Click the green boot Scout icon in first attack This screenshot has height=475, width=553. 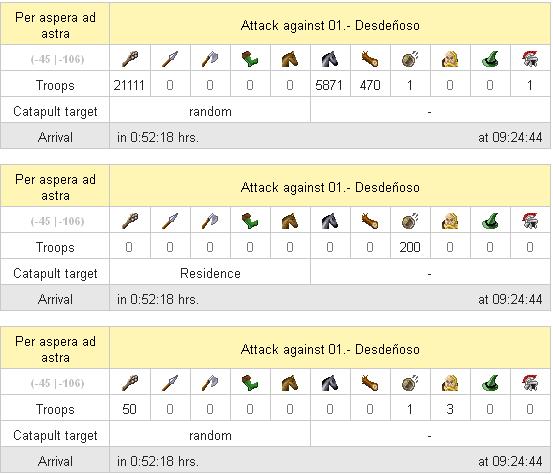(x=250, y=59)
